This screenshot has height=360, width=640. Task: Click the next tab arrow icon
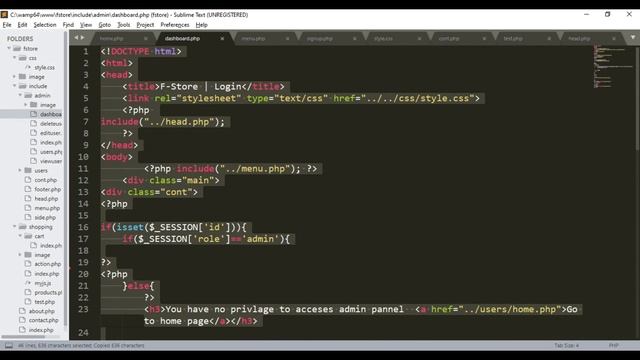click(83, 38)
